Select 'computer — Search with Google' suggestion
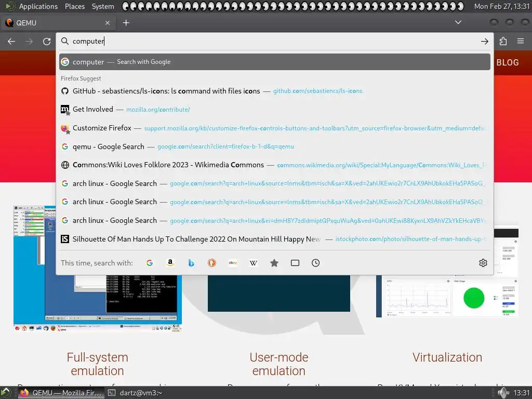Viewport: 532px width, 399px height. (274, 62)
